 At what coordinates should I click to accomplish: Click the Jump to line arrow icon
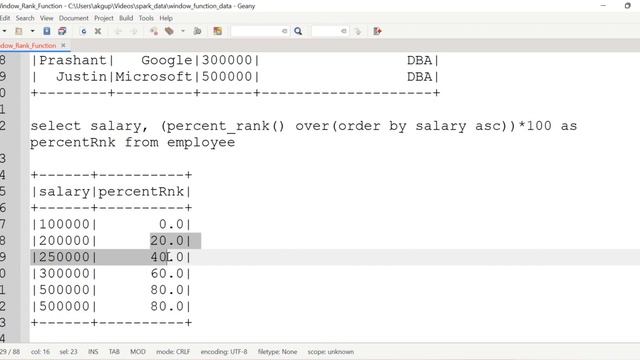click(358, 31)
